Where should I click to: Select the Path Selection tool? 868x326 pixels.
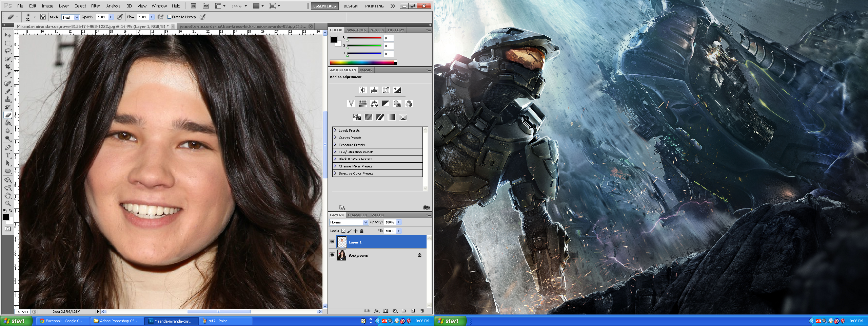[8, 163]
